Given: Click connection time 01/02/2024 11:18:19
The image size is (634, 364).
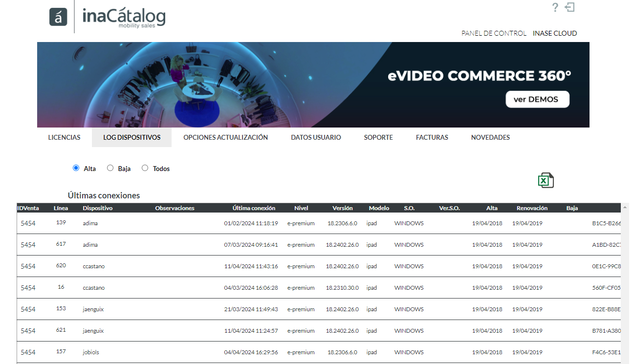Looking at the screenshot, I should (x=251, y=223).
